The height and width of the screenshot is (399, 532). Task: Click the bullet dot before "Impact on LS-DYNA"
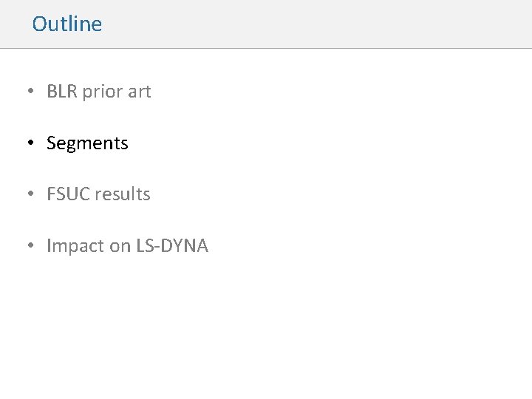[x=30, y=246]
